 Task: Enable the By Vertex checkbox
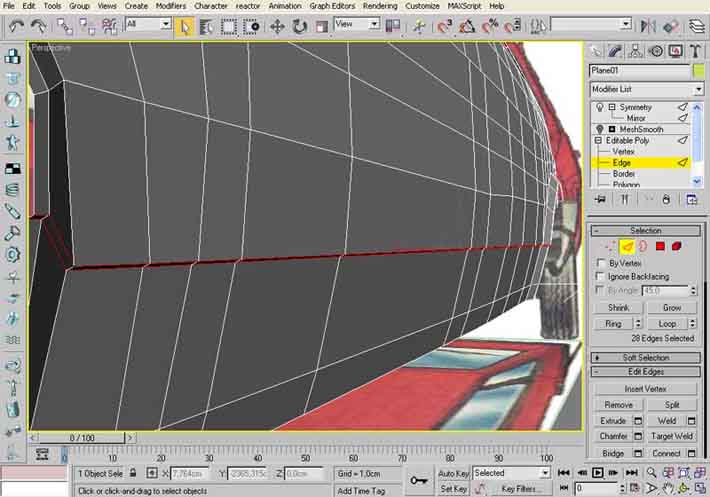[x=598, y=263]
